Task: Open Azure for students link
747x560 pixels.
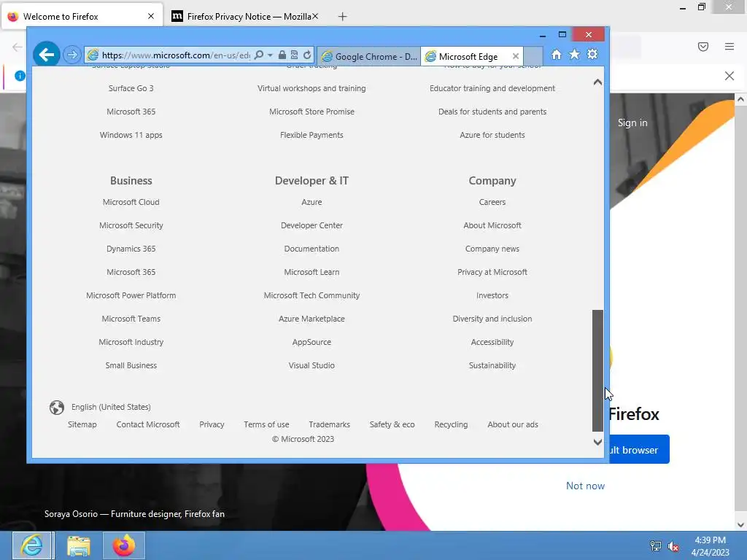Action: [x=492, y=135]
